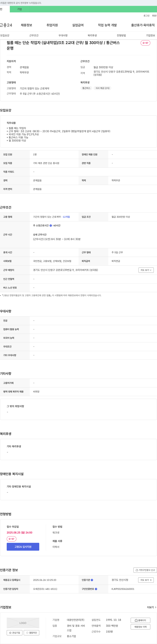Open 채용정보 main menu
This screenshot has height=644, width=157.
pos(26,25)
